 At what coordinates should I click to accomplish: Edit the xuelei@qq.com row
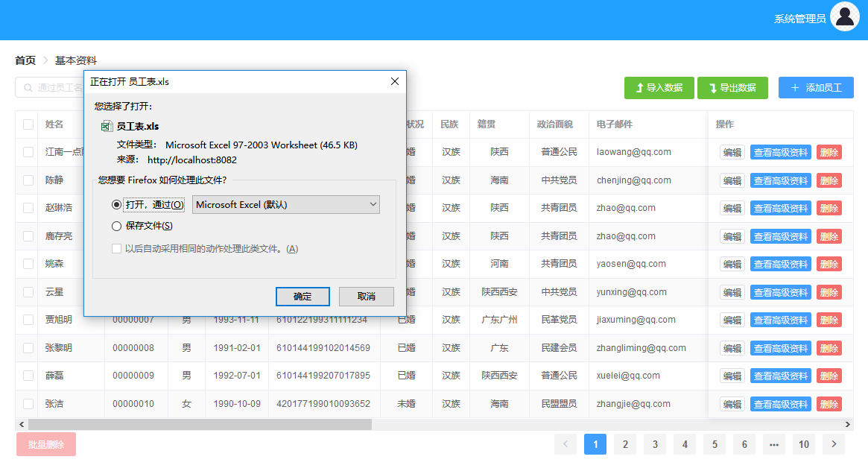point(732,376)
